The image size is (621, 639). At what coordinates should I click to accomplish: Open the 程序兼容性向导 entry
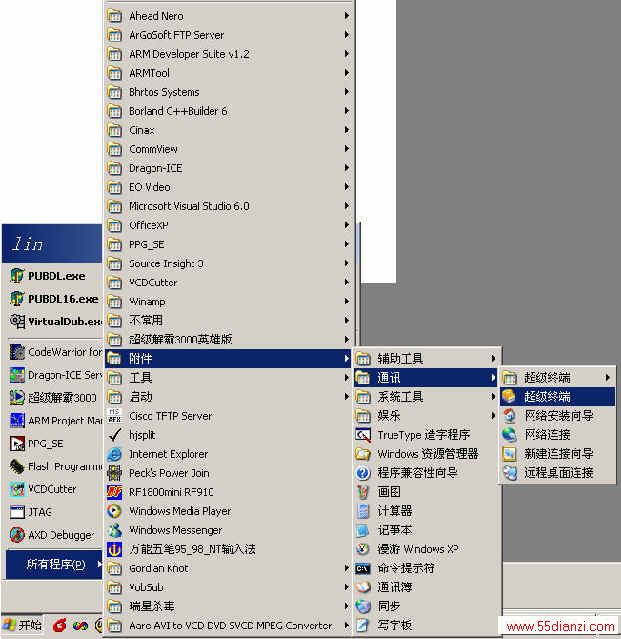pyautogui.click(x=425, y=473)
